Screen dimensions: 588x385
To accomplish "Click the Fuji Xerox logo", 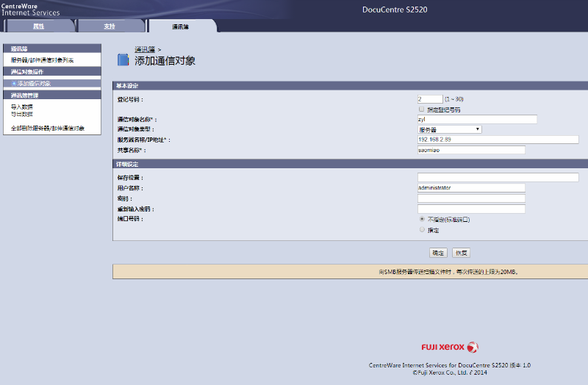I will [x=450, y=347].
